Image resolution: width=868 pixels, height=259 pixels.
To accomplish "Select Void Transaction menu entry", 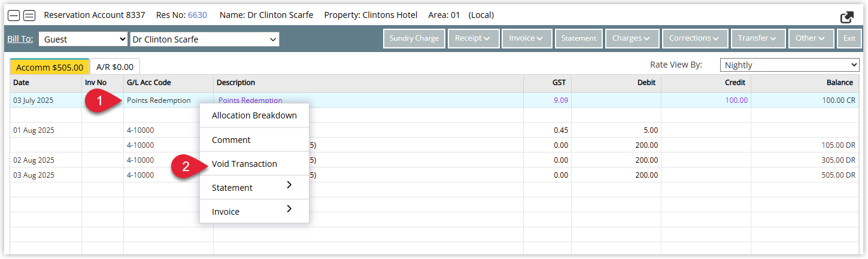I will click(254, 163).
